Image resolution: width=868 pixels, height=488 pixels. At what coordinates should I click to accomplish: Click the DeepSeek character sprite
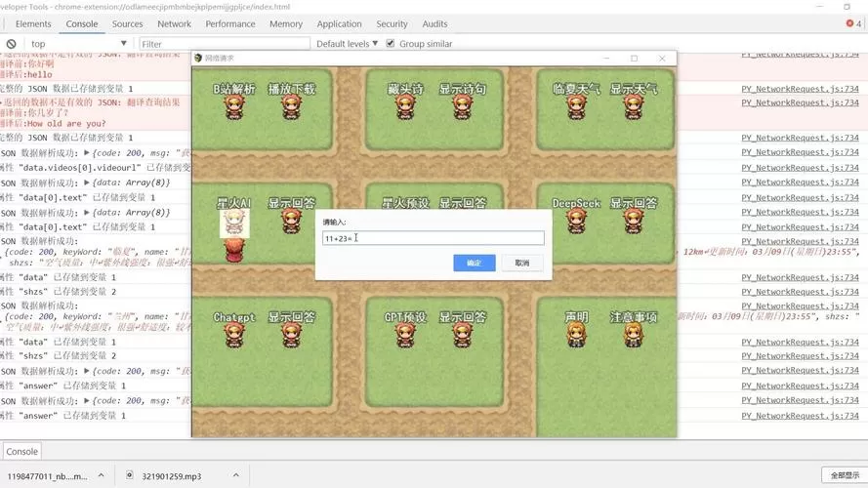click(576, 222)
